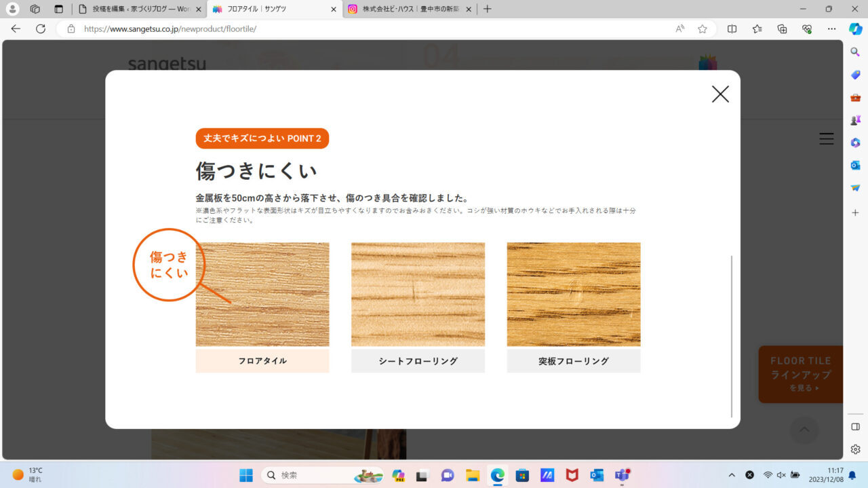868x488 pixels.
Task: Open the sidebar Games chess icon
Action: [856, 120]
